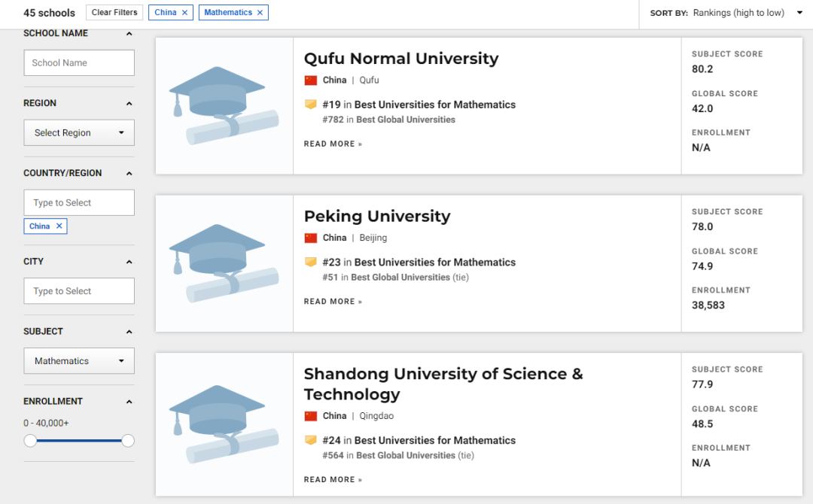Image resolution: width=813 pixels, height=504 pixels.
Task: Open Read More for Qufu Normal University
Action: [333, 144]
